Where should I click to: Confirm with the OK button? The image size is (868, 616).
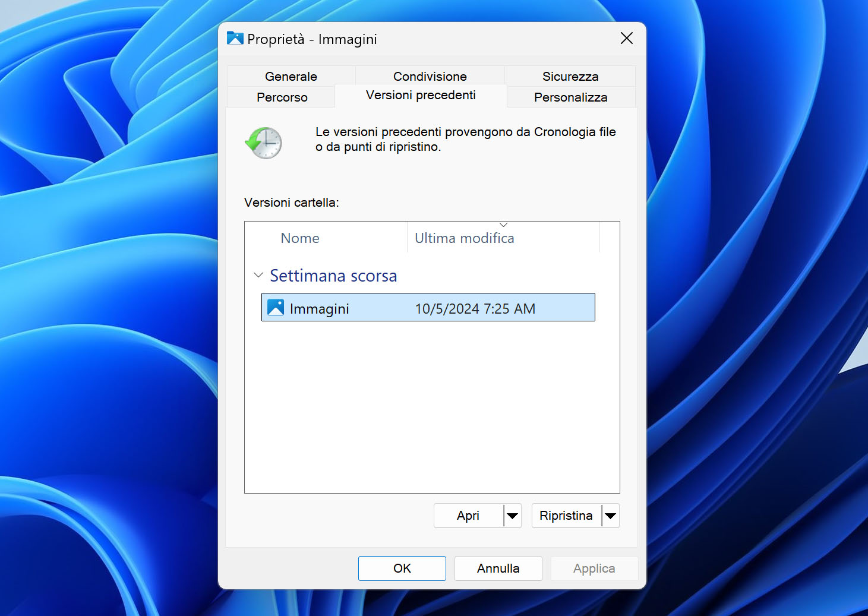(402, 568)
